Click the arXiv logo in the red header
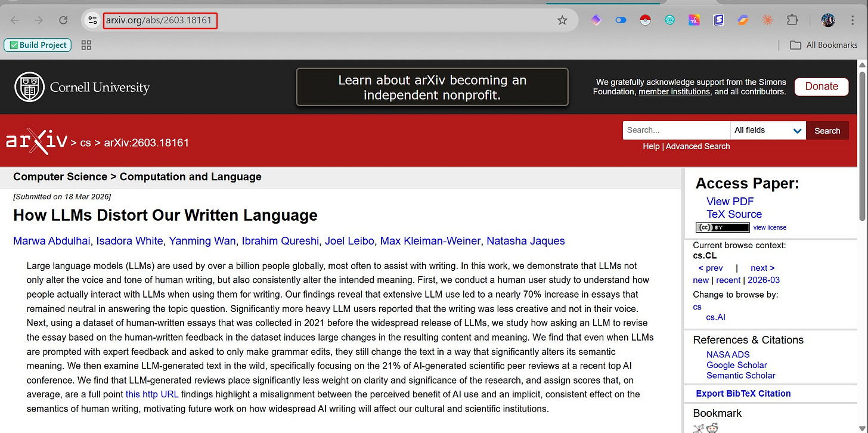868x433 pixels. click(x=37, y=141)
